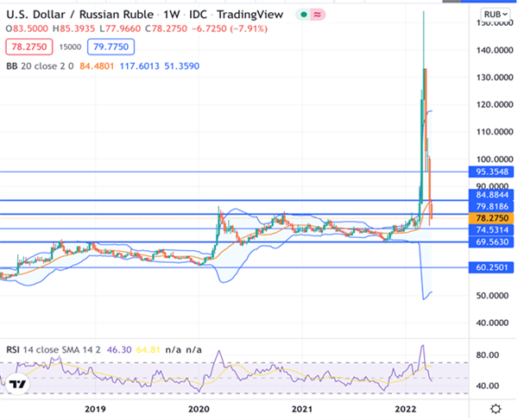Click the RSI value 46.30
Image resolution: width=518 pixels, height=420 pixels.
tap(119, 350)
